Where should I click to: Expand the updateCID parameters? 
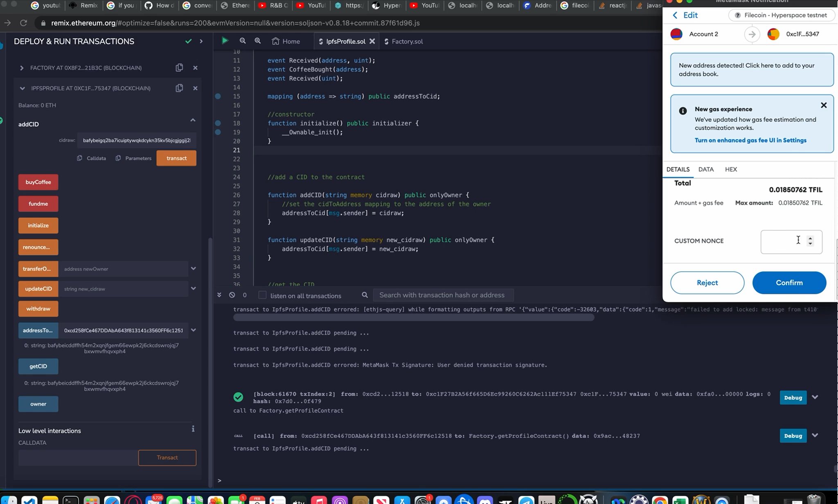click(194, 288)
